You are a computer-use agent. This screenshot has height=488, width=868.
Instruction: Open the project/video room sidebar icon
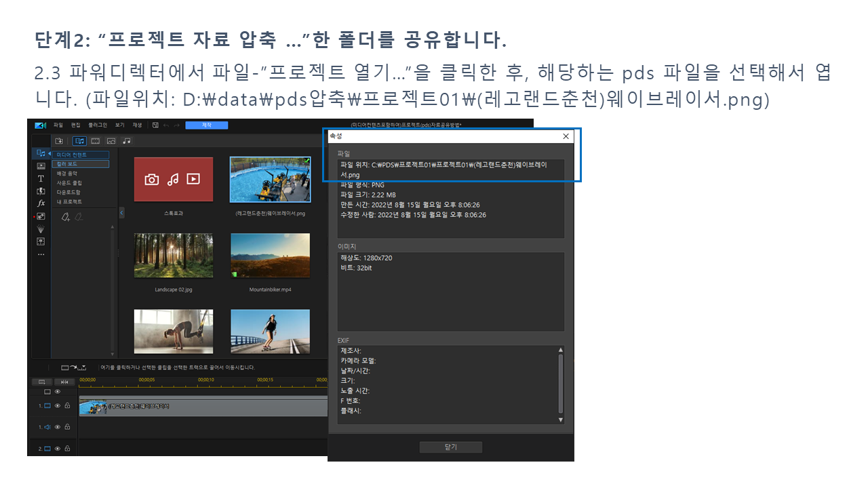[41, 166]
